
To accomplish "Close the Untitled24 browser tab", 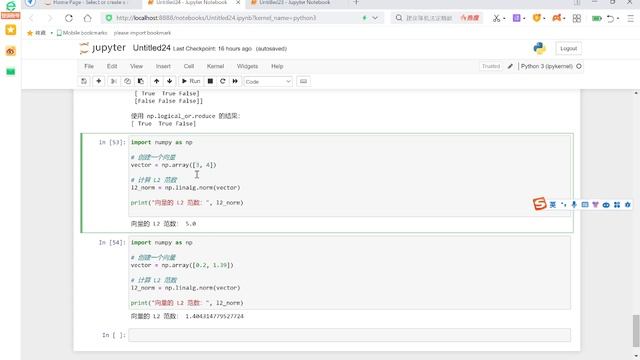I will (238, 3).
